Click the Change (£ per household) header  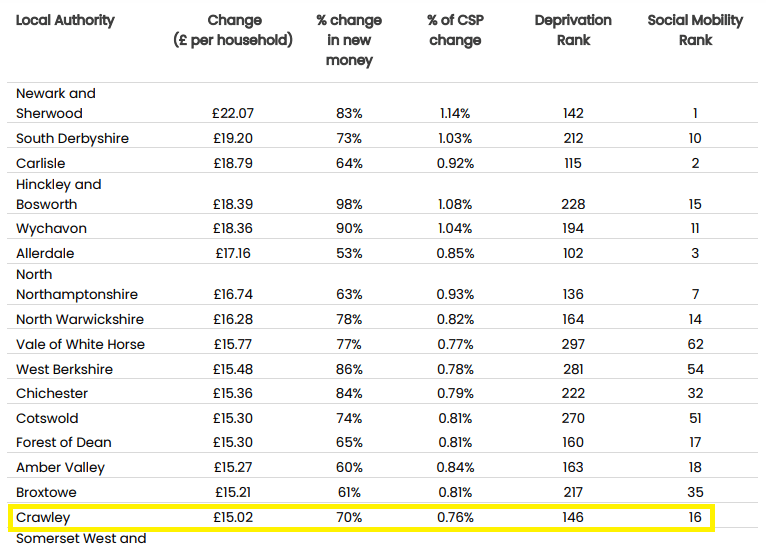point(235,30)
